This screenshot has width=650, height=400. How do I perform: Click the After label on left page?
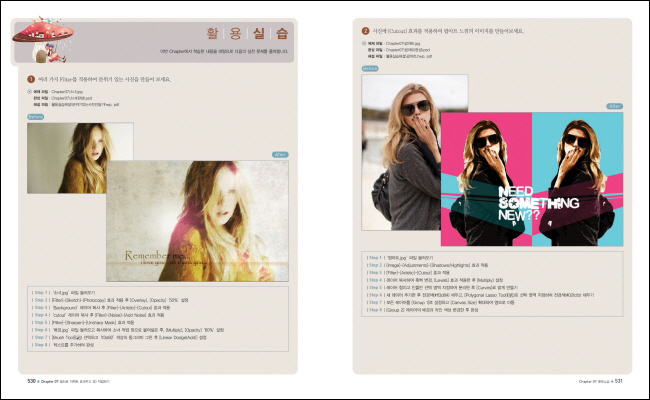281,154
